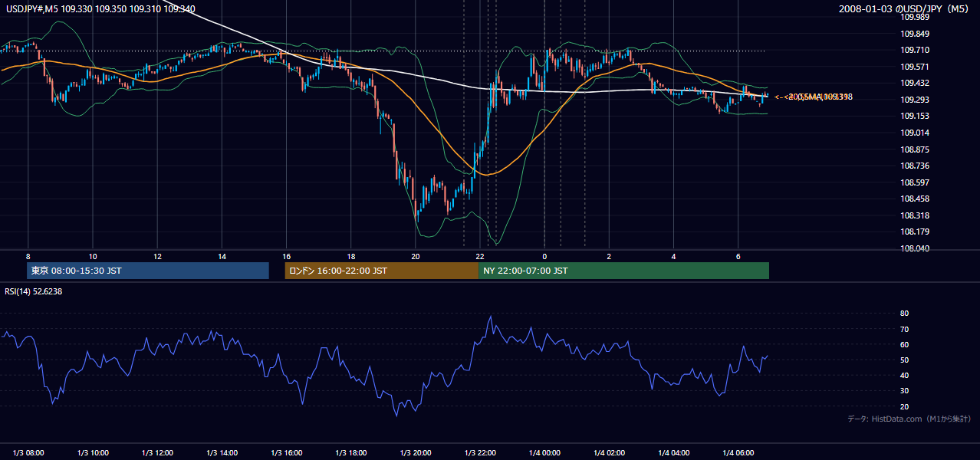980x460 pixels.
Task: Click the 109.293 price axis label
Action: click(x=915, y=100)
